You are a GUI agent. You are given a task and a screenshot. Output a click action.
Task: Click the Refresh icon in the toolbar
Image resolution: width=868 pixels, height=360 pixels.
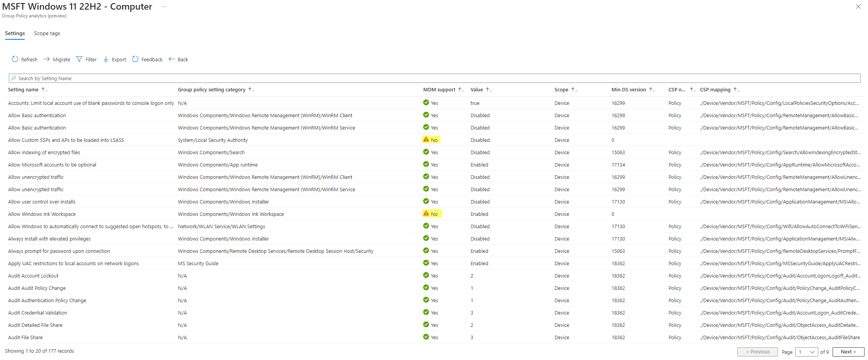[15, 59]
